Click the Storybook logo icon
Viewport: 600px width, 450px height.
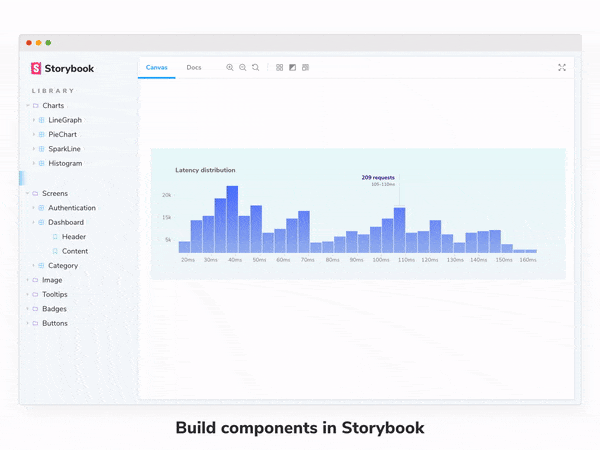point(36,68)
